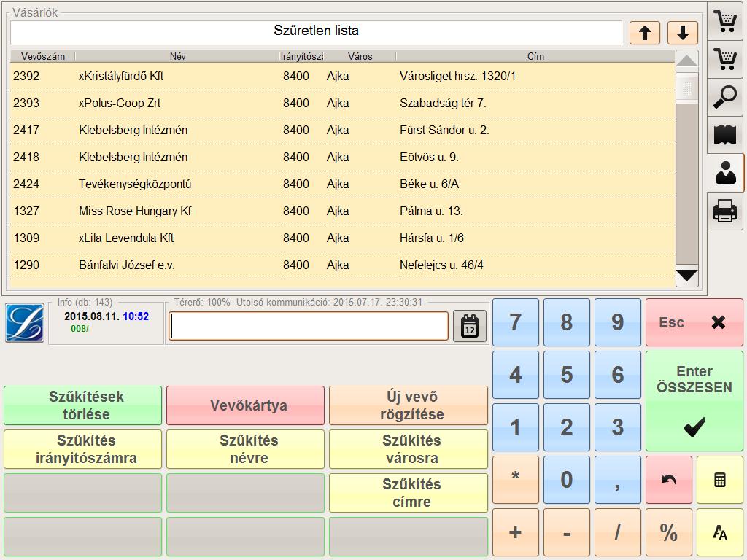
Task: Select the customer person tab
Action: pos(725,173)
